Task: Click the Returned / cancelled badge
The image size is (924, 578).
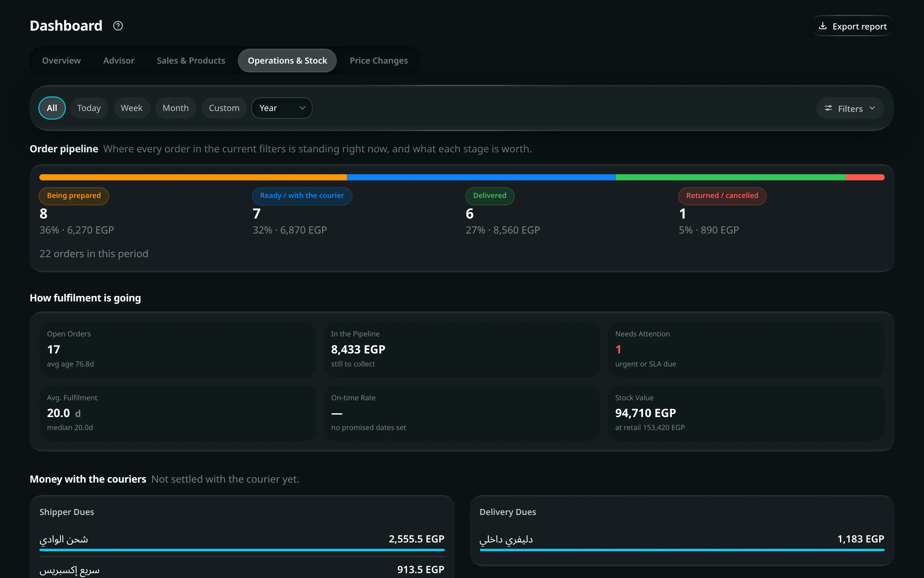Action: [x=722, y=196]
